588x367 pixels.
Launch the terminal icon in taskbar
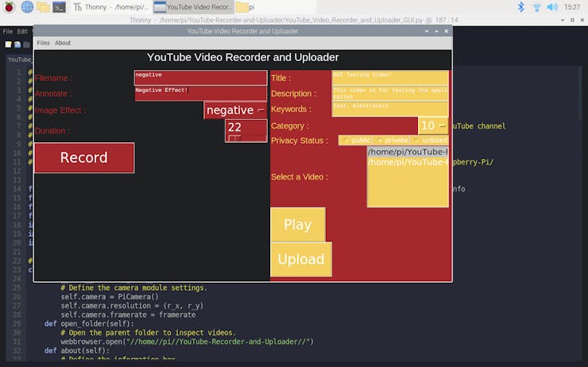pyautogui.click(x=60, y=6)
